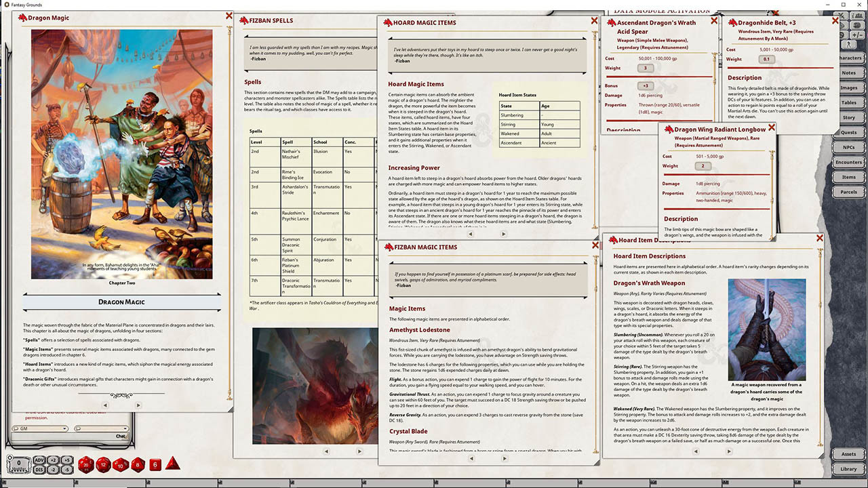Viewport: 868px width, 488px height.
Task: Open the Assets sidebar panel
Action: [x=848, y=454]
